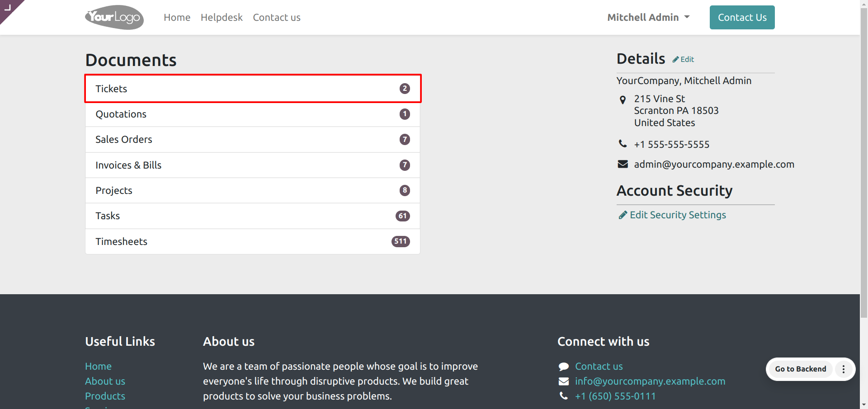The height and width of the screenshot is (409, 868).
Task: Click the pencil icon for security settings
Action: point(623,215)
